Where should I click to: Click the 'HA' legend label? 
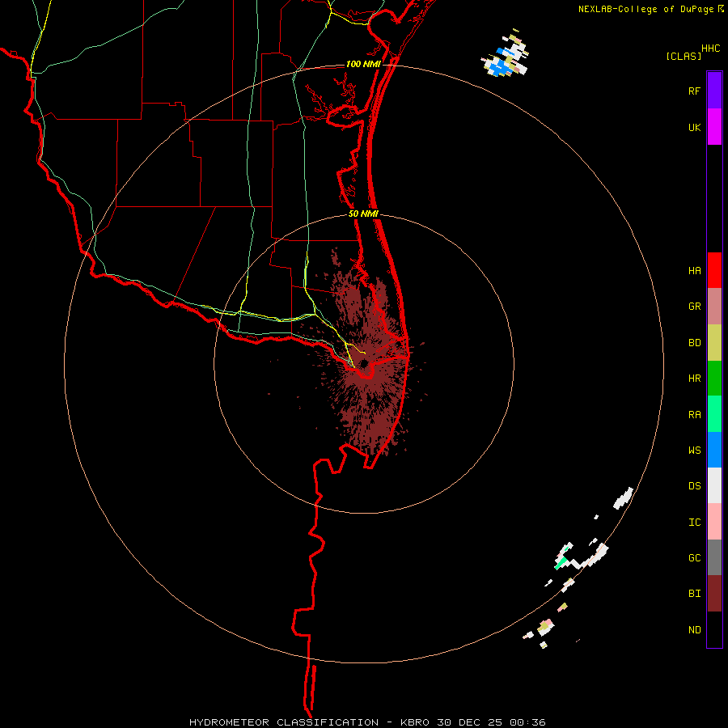pos(694,271)
